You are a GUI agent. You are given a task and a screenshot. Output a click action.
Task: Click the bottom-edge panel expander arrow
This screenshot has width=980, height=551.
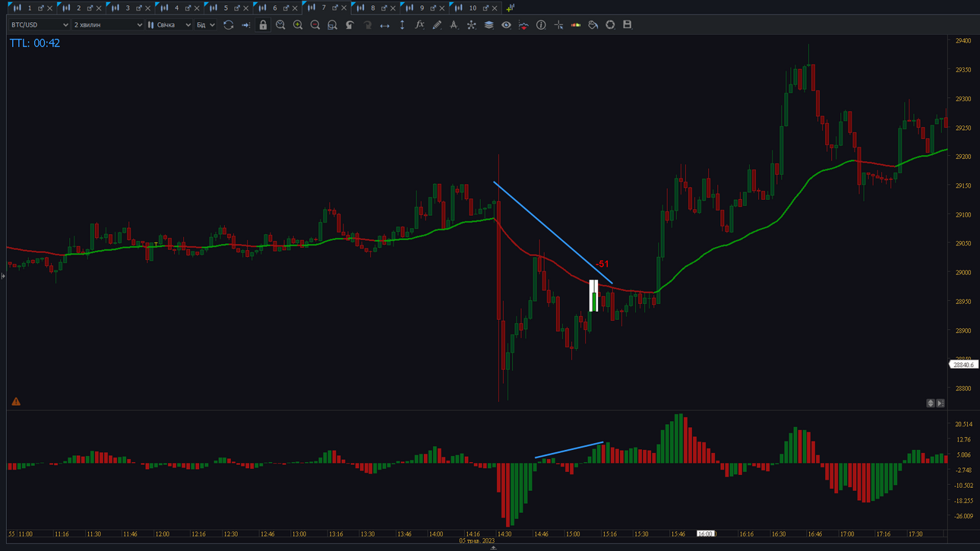coord(493,547)
